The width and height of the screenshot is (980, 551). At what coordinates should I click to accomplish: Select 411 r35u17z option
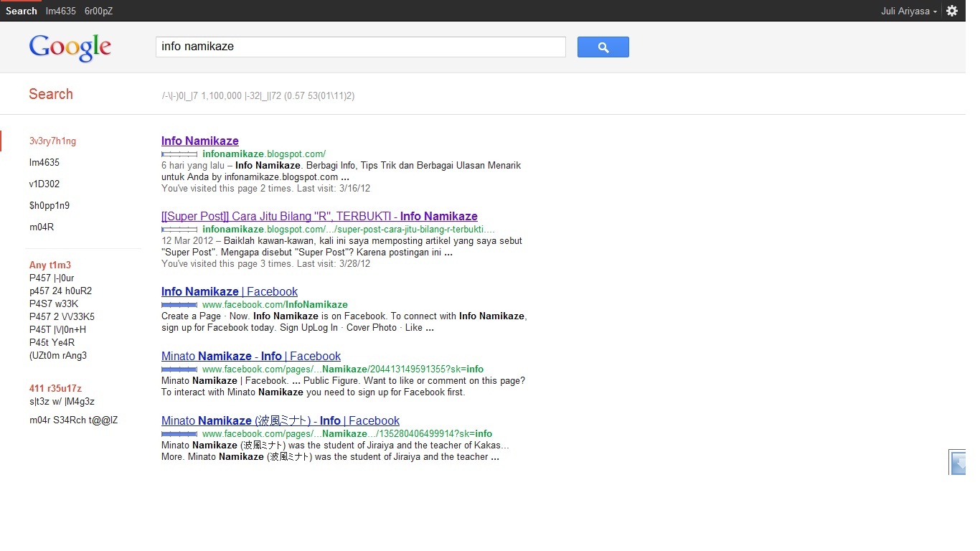55,389
